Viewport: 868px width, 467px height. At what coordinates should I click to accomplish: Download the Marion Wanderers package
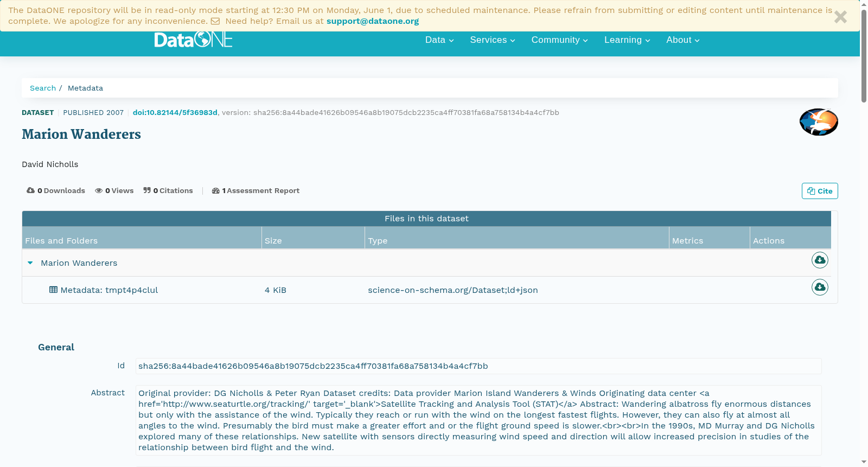tap(820, 260)
